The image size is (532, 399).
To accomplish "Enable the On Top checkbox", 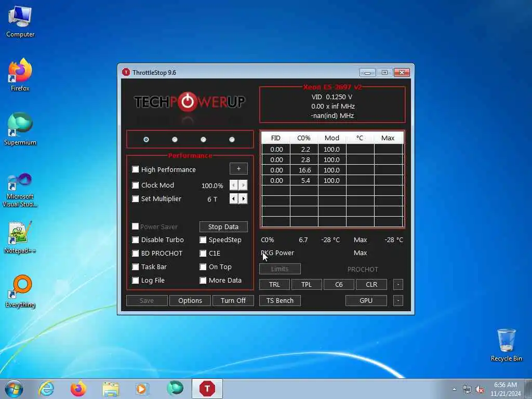I will (x=203, y=267).
